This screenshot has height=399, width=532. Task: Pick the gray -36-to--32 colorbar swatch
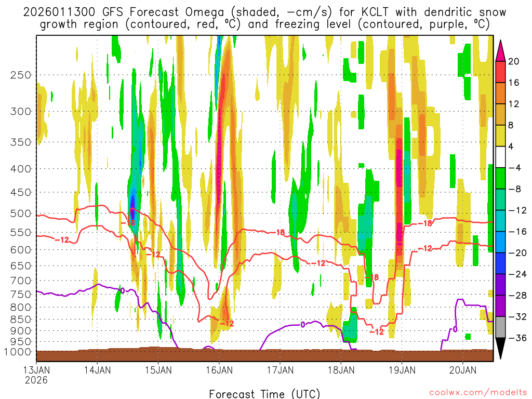click(x=500, y=327)
